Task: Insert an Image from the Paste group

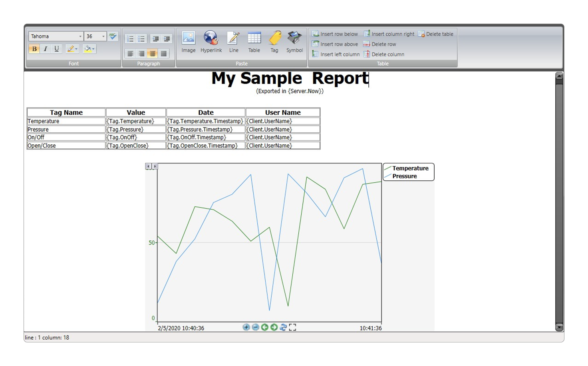Action: point(188,42)
